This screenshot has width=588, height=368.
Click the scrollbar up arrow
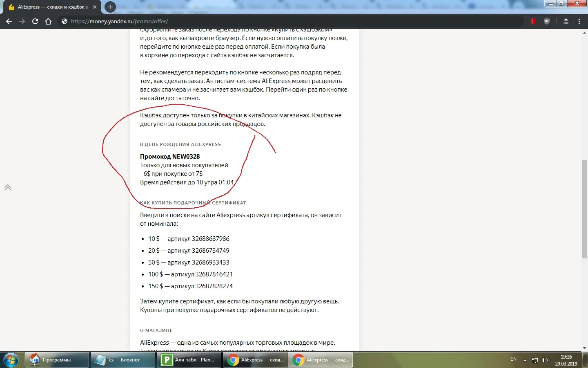584,32
